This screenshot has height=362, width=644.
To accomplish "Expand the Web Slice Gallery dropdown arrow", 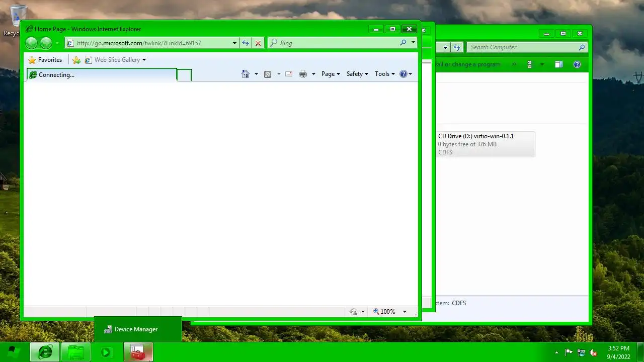I will tap(144, 60).
